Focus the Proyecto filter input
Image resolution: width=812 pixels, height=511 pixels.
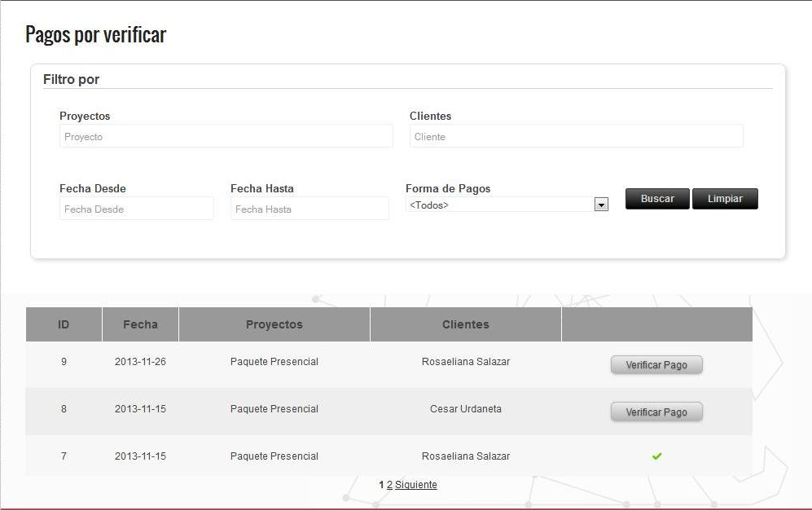coord(226,136)
